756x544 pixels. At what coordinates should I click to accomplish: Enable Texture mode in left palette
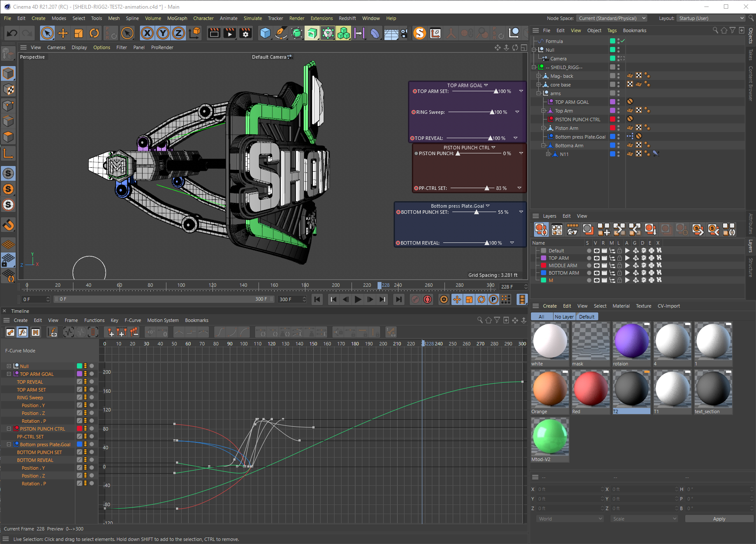coord(8,90)
